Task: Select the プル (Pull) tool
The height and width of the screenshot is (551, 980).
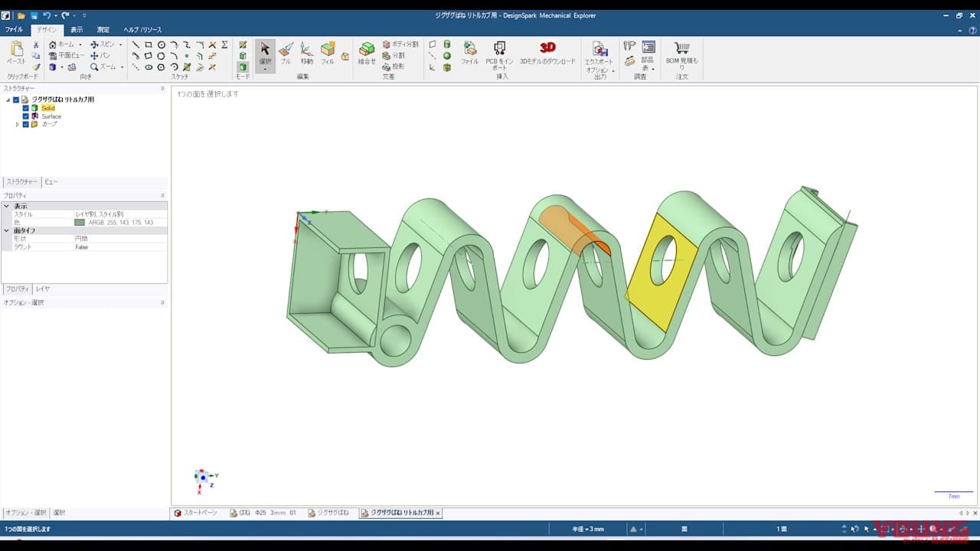Action: pos(286,52)
